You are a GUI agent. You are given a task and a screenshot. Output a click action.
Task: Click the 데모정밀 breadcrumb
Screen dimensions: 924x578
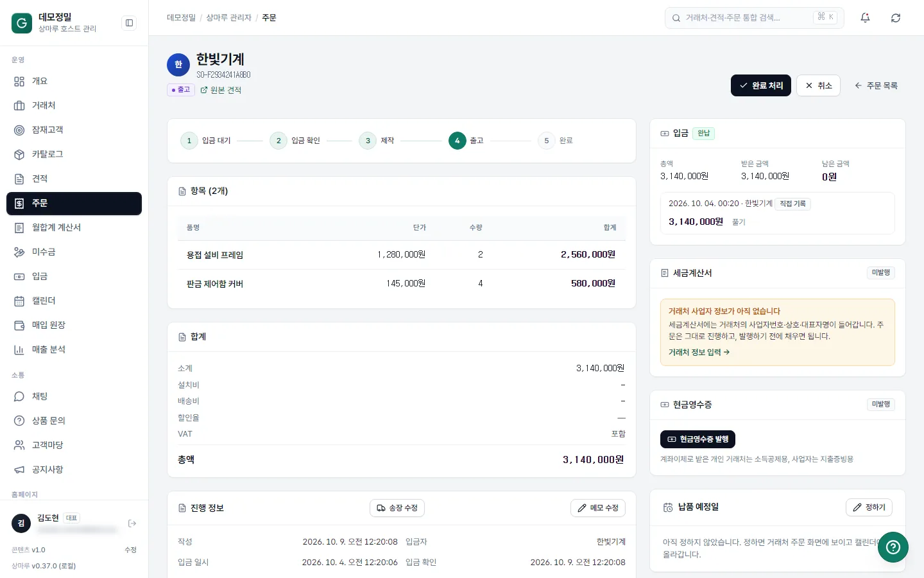tap(181, 18)
